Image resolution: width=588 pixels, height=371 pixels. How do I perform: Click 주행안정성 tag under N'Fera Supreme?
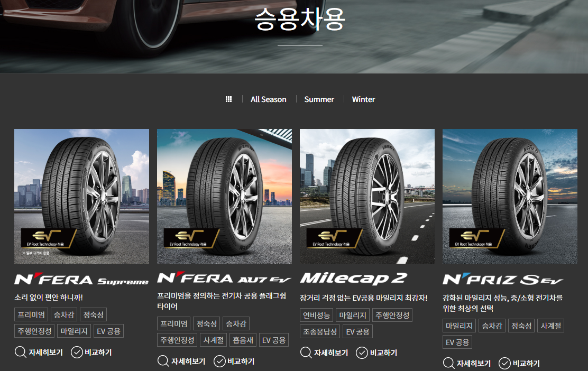coord(34,331)
